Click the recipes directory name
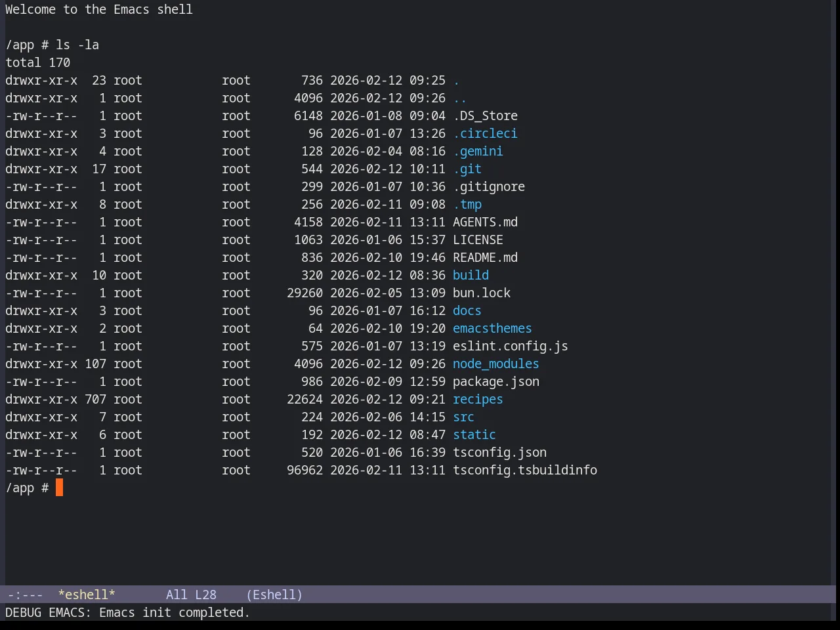The width and height of the screenshot is (840, 630). pos(478,400)
